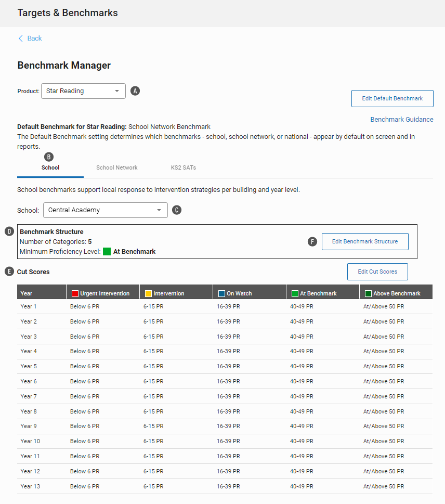445x504 pixels.
Task: Click green At Benchmark swatch beside Minimum Proficiency Level
Action: click(107, 251)
